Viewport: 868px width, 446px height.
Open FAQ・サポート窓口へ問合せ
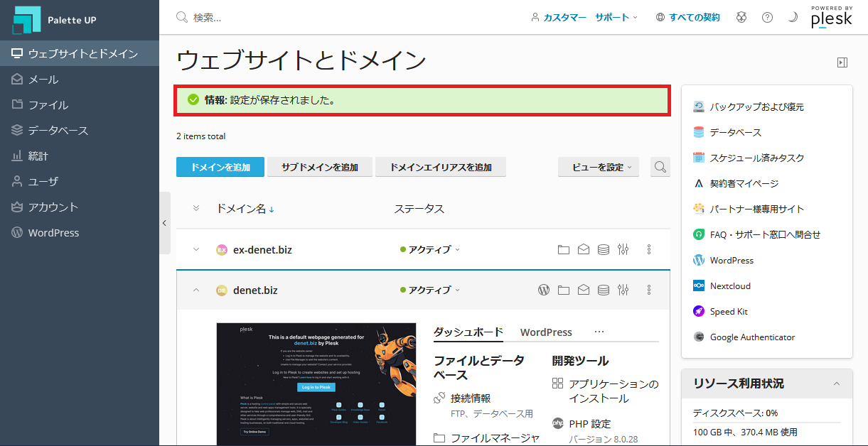756,234
